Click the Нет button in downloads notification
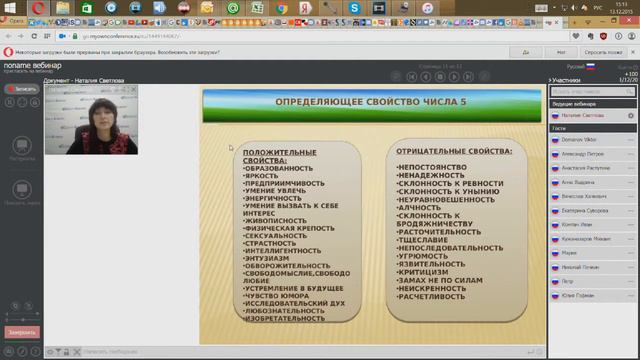Screen dimensions: 640x360 tap(561, 52)
